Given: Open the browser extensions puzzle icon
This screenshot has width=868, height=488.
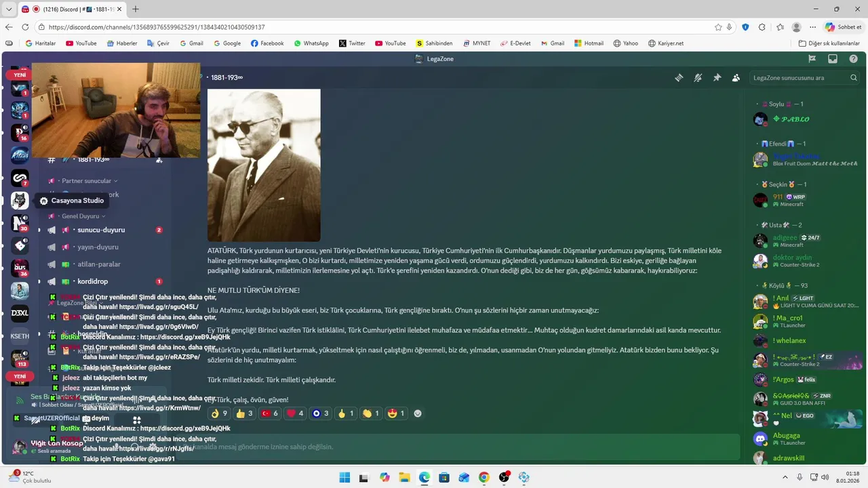Looking at the screenshot, I should tap(762, 27).
